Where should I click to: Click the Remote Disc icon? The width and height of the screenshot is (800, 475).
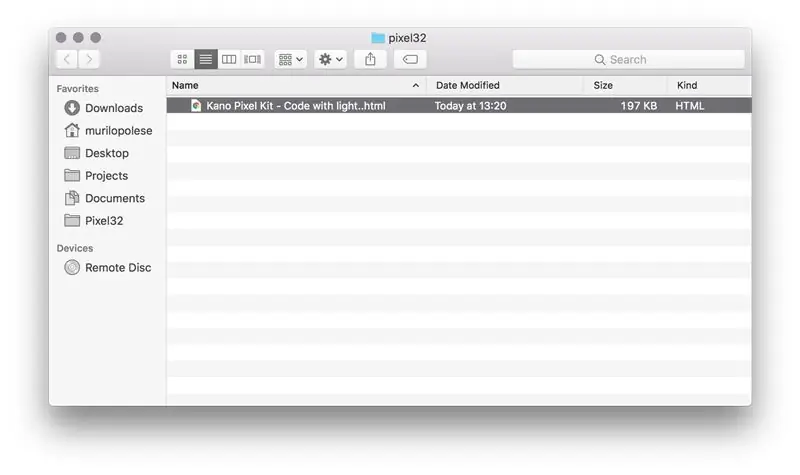(x=72, y=267)
